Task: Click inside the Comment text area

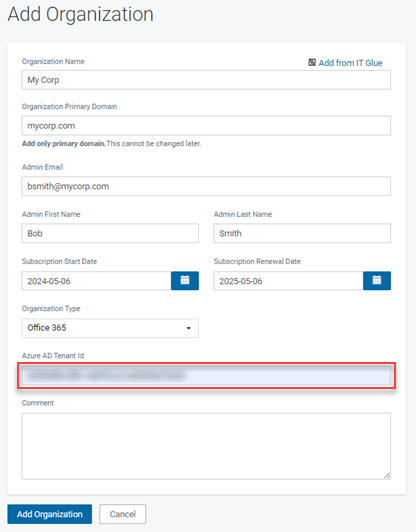Action: 206,446
